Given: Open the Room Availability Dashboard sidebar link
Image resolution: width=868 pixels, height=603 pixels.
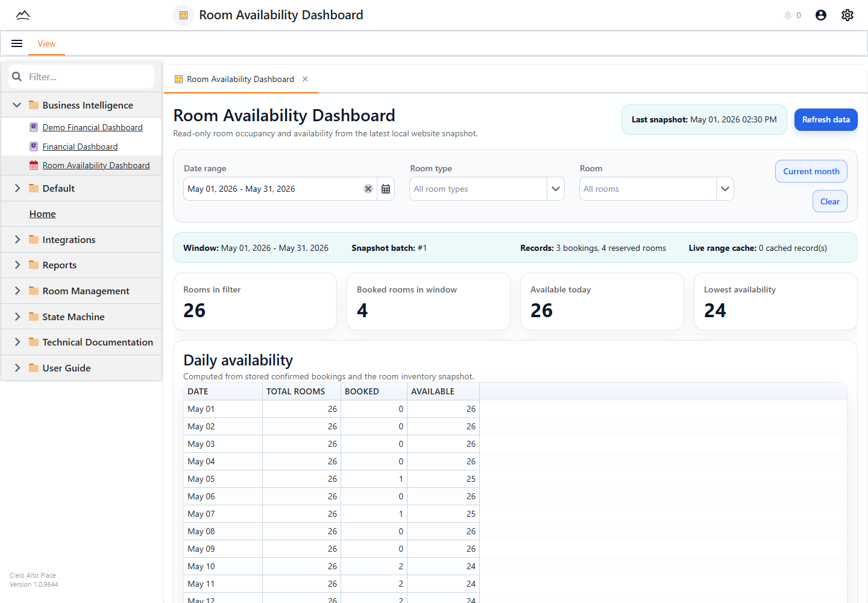Looking at the screenshot, I should [96, 165].
